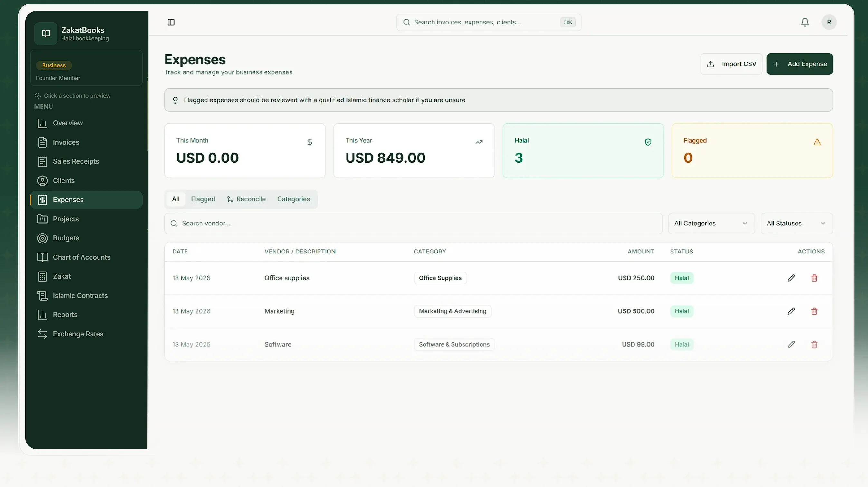Click the Marketing & Advertising category tag
Viewport: 868px width, 487px height.
tap(453, 311)
